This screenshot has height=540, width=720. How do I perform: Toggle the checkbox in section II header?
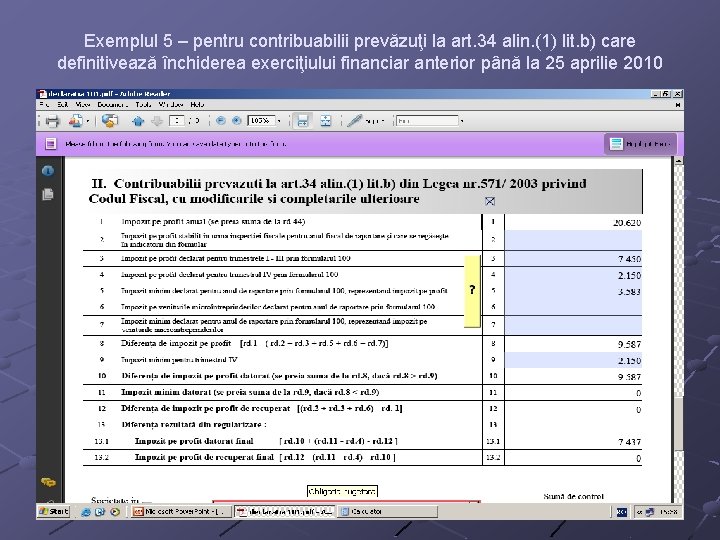[490, 201]
